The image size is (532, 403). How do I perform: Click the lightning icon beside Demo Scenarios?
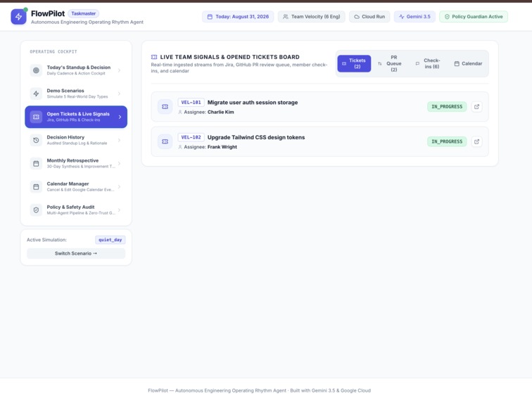36,94
